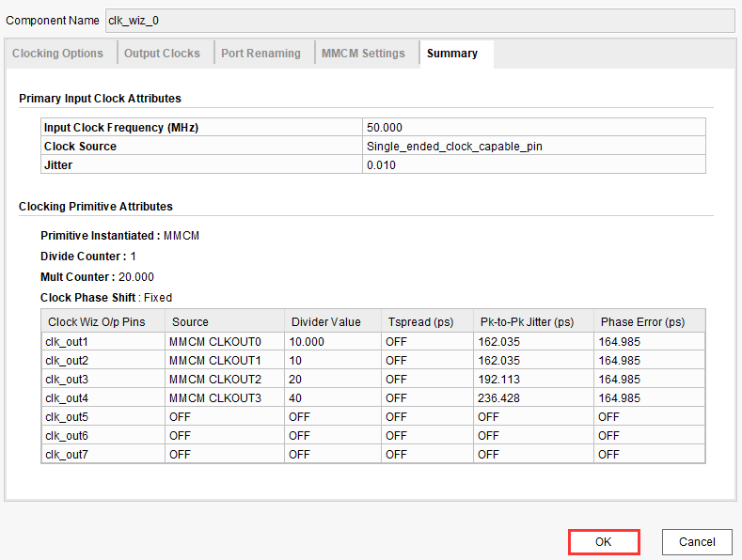Select the clk_out5 row cell
The height and width of the screenshot is (560, 742).
pyautogui.click(x=103, y=416)
